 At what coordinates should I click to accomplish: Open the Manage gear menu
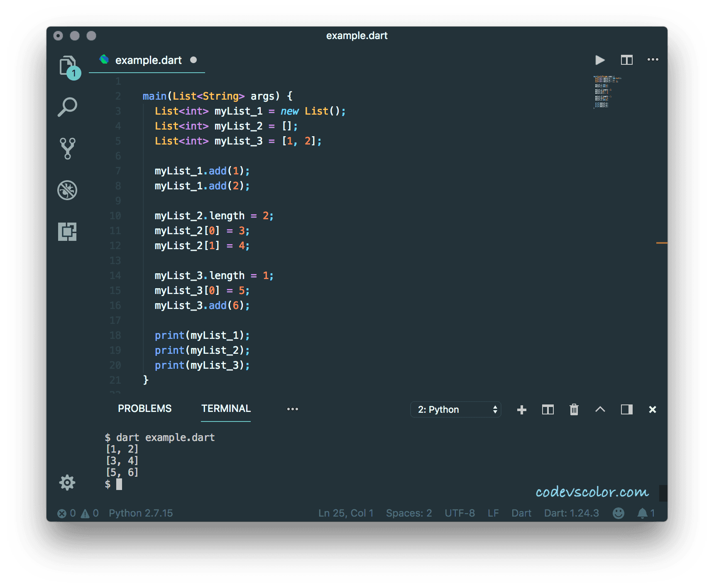coord(67,483)
